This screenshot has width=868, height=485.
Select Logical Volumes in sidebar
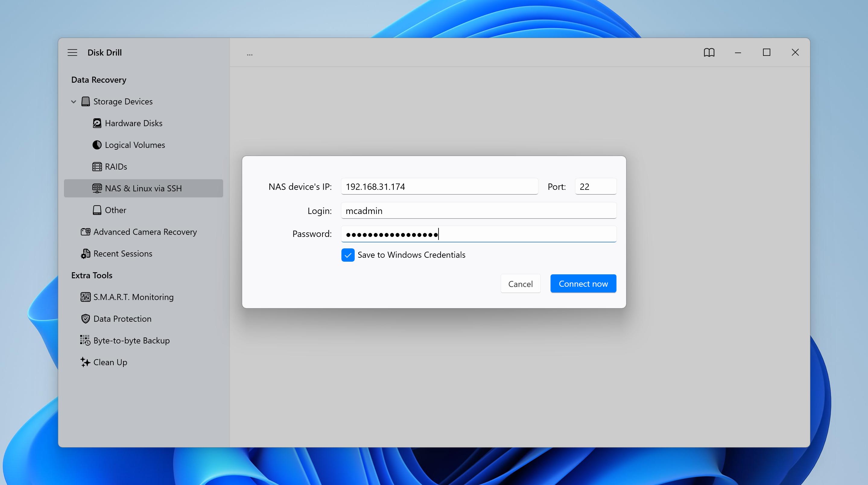tap(144, 145)
